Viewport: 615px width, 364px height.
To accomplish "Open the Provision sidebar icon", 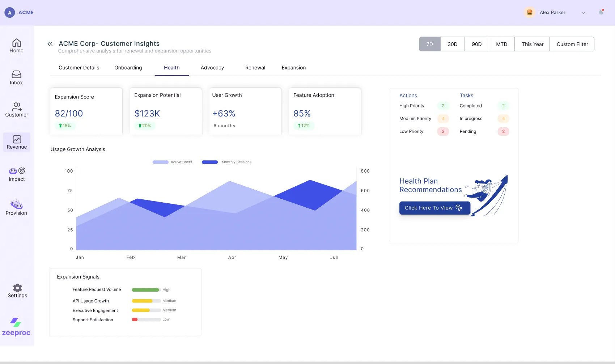I will [x=17, y=204].
